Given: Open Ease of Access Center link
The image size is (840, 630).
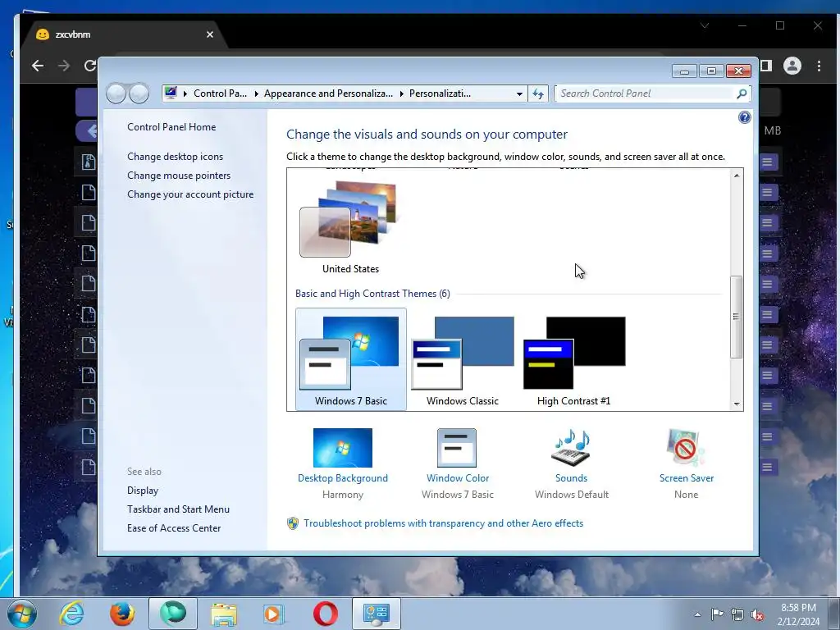Looking at the screenshot, I should (x=174, y=528).
